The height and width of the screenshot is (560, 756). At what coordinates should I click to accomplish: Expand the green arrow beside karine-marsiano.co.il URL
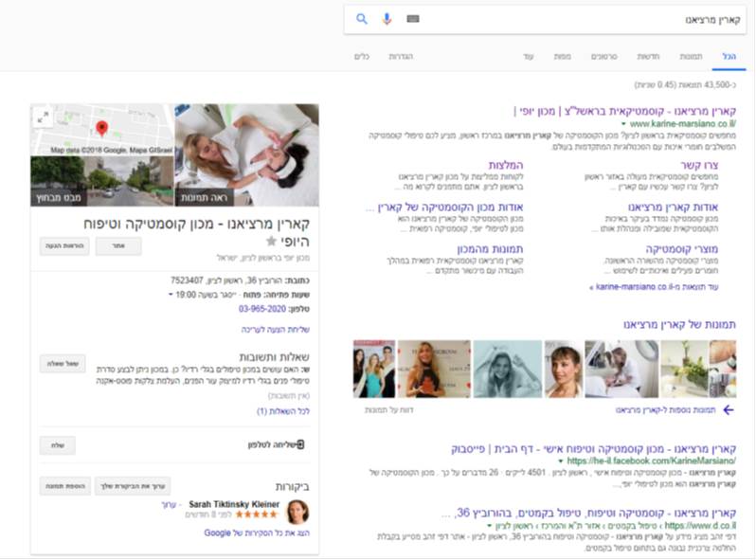click(623, 124)
